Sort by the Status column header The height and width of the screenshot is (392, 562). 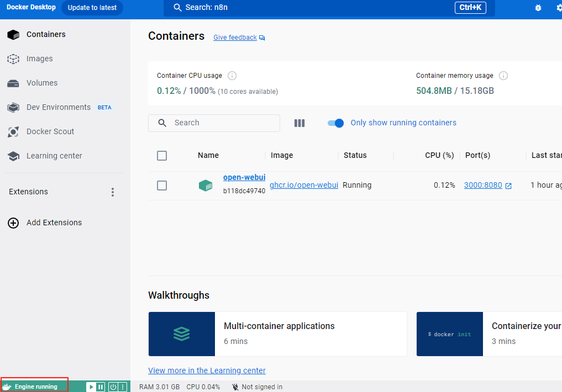coord(355,155)
